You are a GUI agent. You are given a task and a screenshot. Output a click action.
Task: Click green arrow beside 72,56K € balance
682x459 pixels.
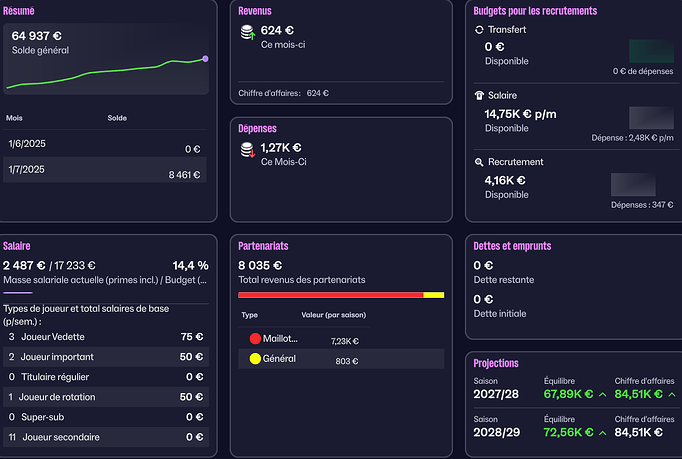pos(602,432)
